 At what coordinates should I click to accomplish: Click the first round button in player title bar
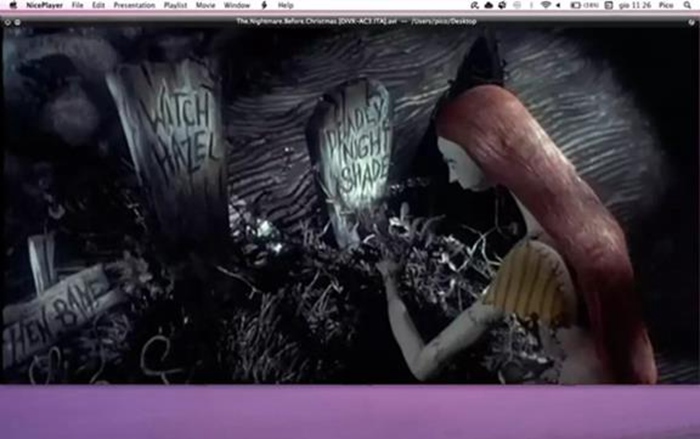[8, 22]
